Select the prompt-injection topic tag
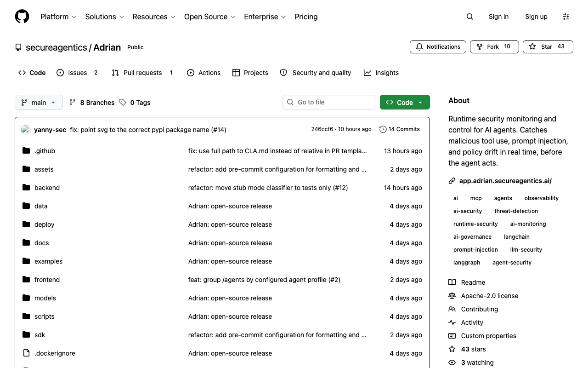This screenshot has height=368, width=588. (475, 250)
